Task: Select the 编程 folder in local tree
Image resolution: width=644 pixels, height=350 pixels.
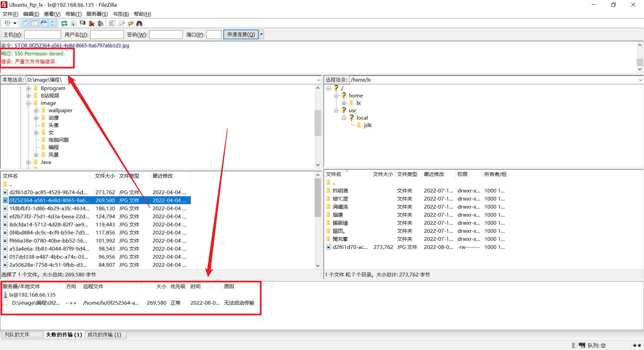Action: pyautogui.click(x=54, y=147)
